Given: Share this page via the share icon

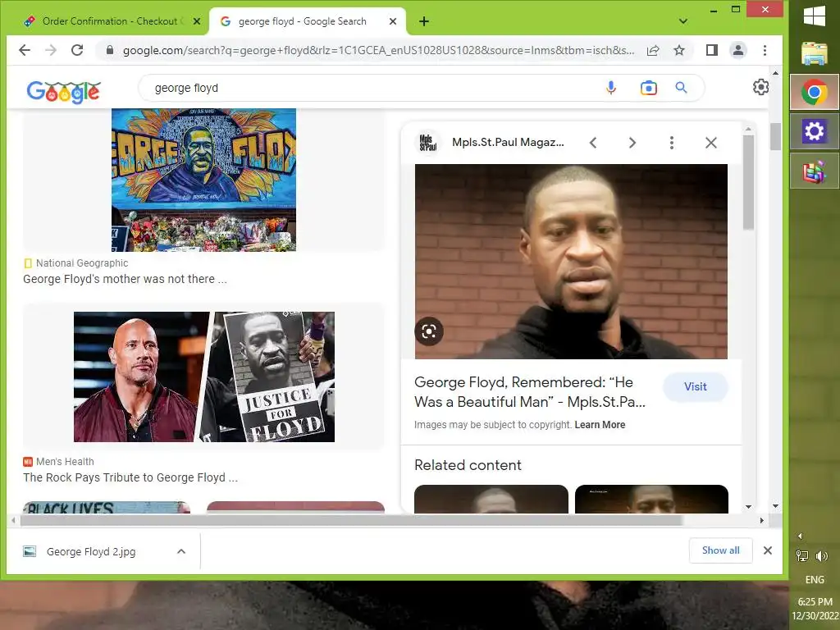Looking at the screenshot, I should tap(653, 50).
